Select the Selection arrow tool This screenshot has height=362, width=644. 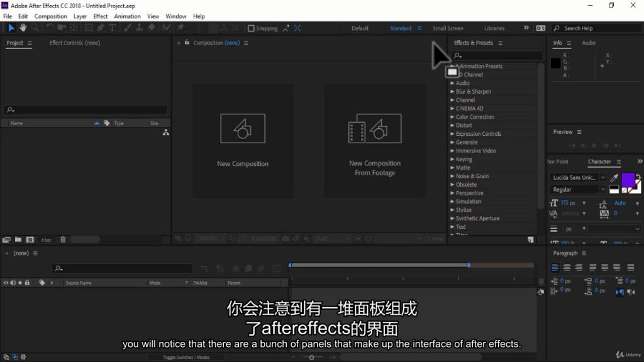coord(11,28)
